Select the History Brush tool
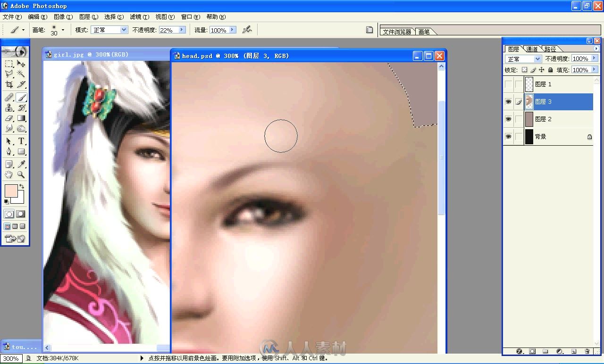This screenshot has height=364, width=604. tap(21, 108)
